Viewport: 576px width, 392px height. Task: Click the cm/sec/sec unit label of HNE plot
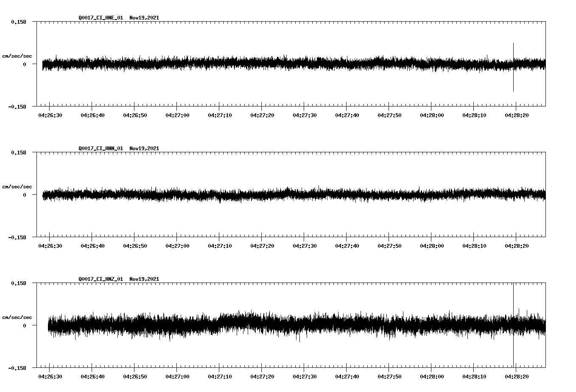[x=17, y=56]
